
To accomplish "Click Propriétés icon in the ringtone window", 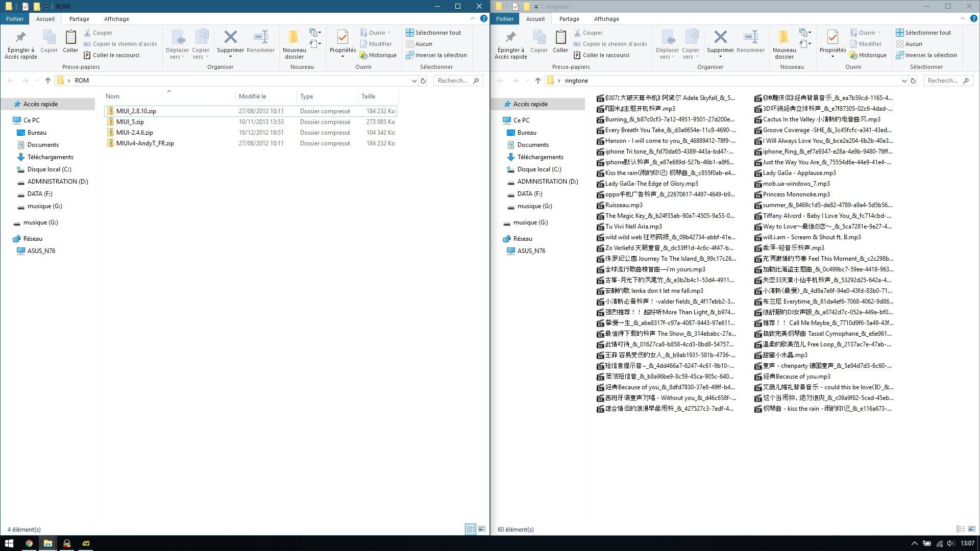I will pos(832,38).
